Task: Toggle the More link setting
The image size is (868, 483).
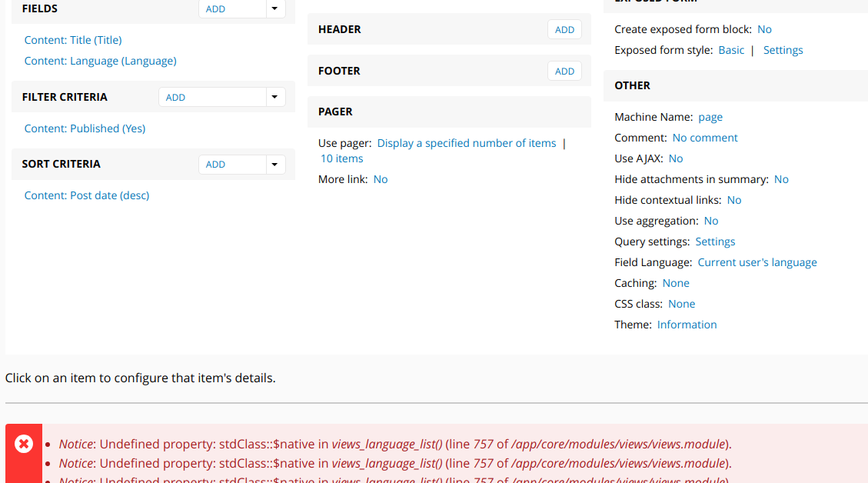Action: 380,178
